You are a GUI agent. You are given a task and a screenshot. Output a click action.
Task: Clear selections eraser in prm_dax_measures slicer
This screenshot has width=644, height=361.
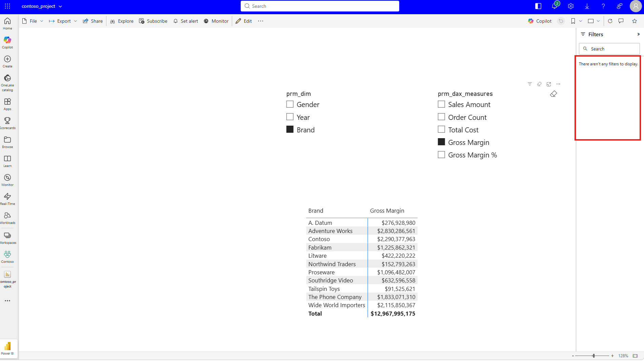tap(554, 94)
